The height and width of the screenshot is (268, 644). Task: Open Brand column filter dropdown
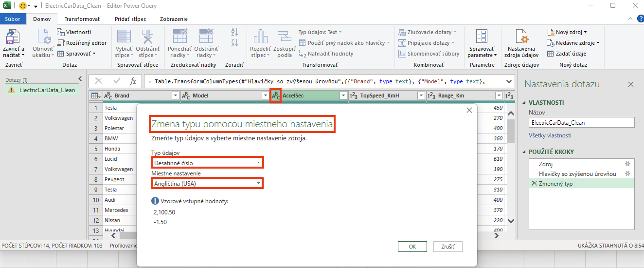coord(176,96)
